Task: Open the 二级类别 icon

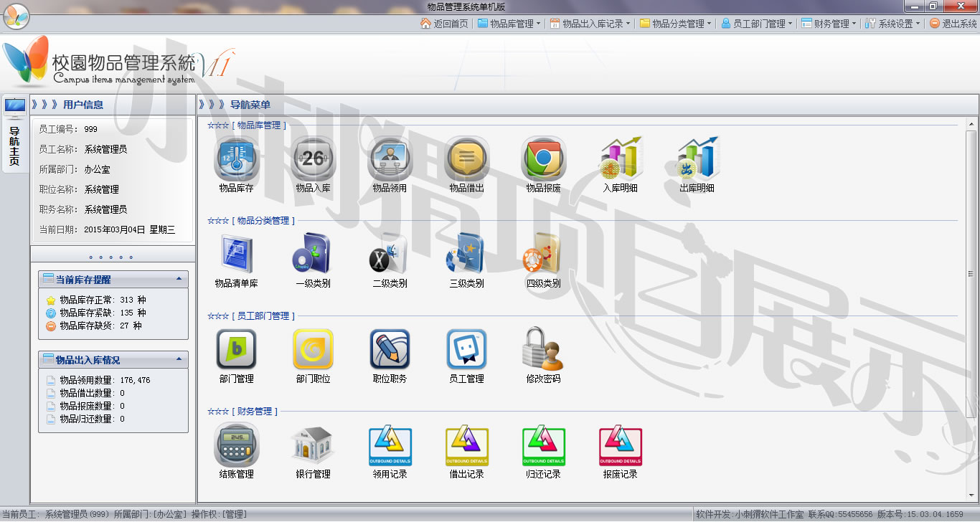Action: 390,255
